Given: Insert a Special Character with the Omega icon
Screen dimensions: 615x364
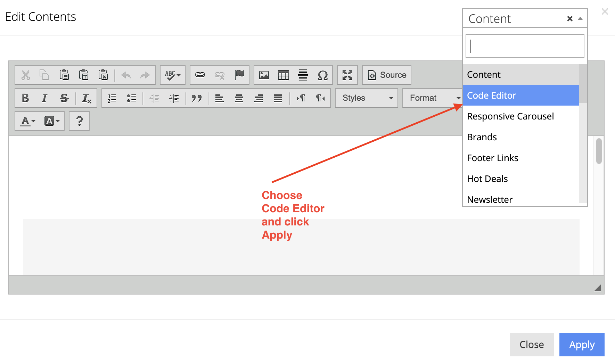Looking at the screenshot, I should point(323,75).
